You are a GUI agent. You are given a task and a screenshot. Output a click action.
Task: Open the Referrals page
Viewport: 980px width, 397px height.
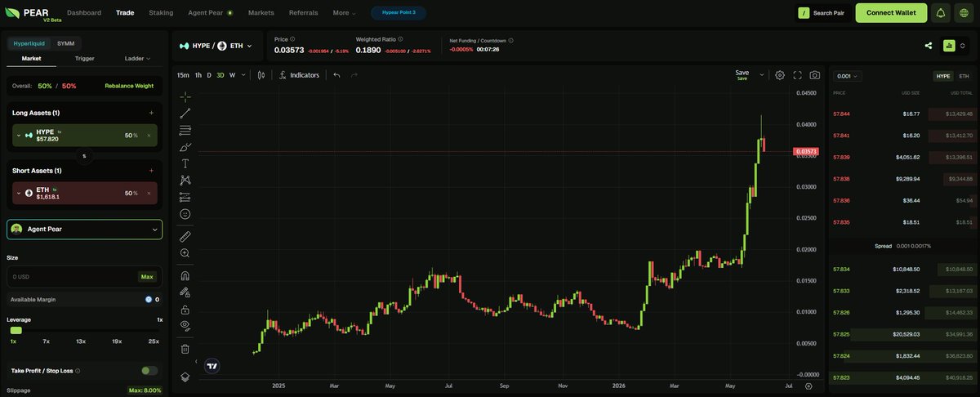pyautogui.click(x=304, y=13)
